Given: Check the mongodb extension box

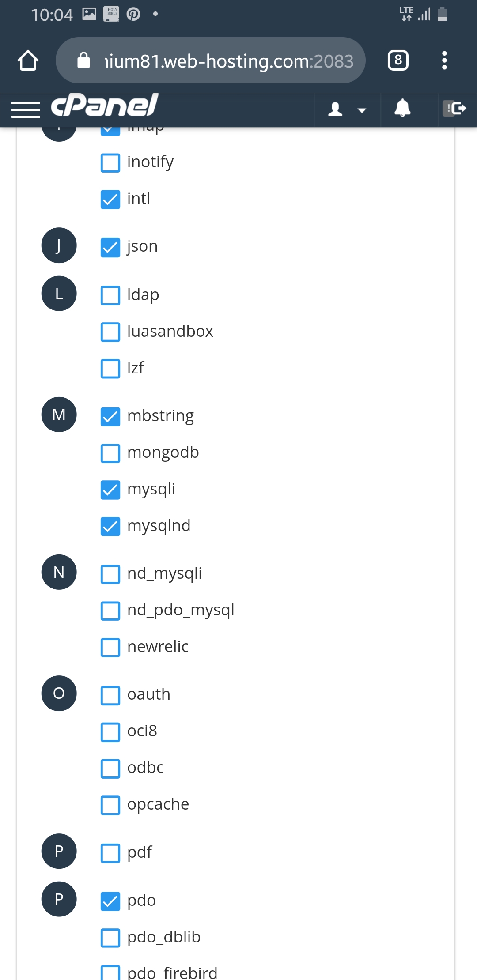Looking at the screenshot, I should coord(110,453).
